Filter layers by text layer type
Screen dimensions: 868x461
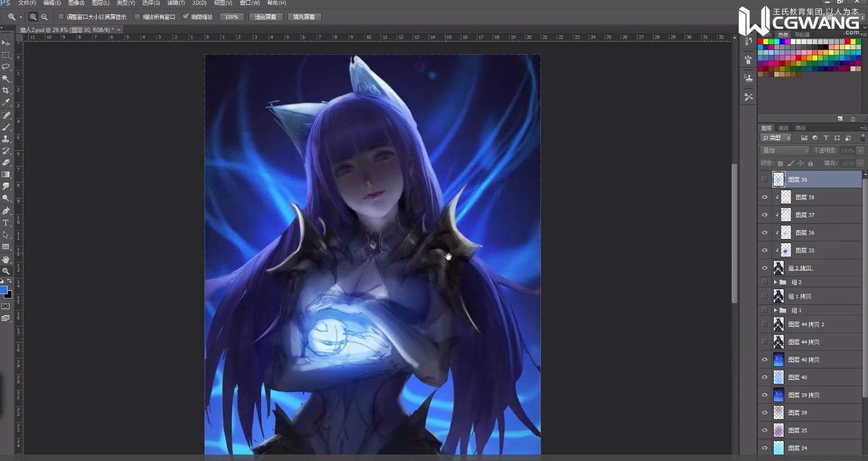(x=826, y=138)
